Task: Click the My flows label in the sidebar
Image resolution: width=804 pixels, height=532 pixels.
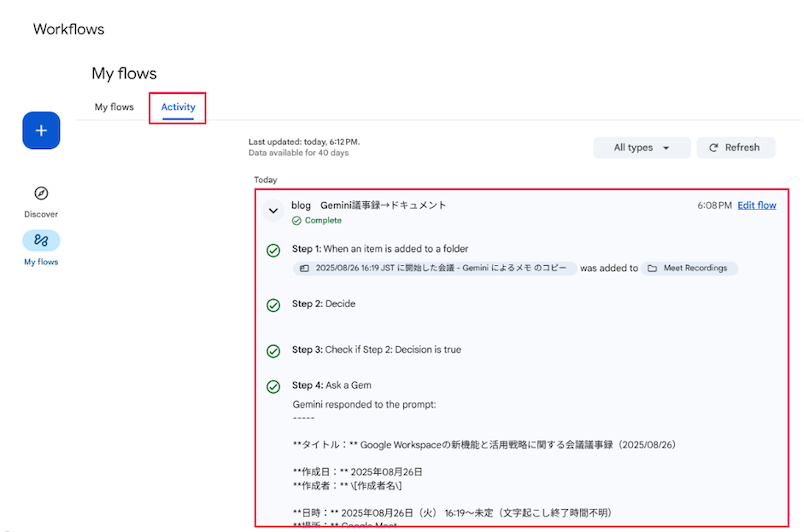Action: tap(41, 261)
